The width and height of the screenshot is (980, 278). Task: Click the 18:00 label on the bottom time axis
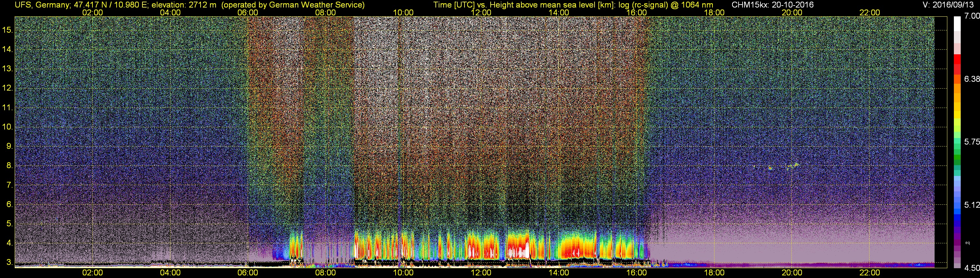pyautogui.click(x=714, y=273)
